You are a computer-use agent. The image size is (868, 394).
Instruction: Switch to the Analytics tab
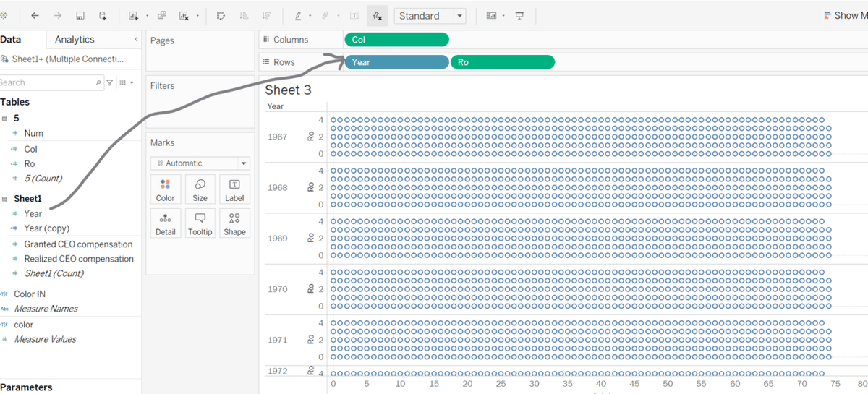[x=75, y=40]
